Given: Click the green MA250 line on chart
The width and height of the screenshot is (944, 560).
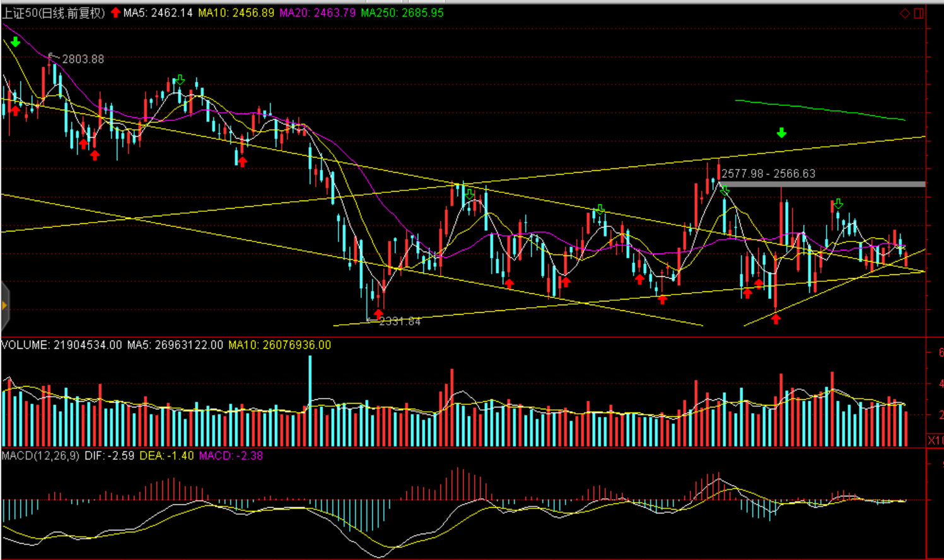Looking at the screenshot, I should (x=820, y=110).
